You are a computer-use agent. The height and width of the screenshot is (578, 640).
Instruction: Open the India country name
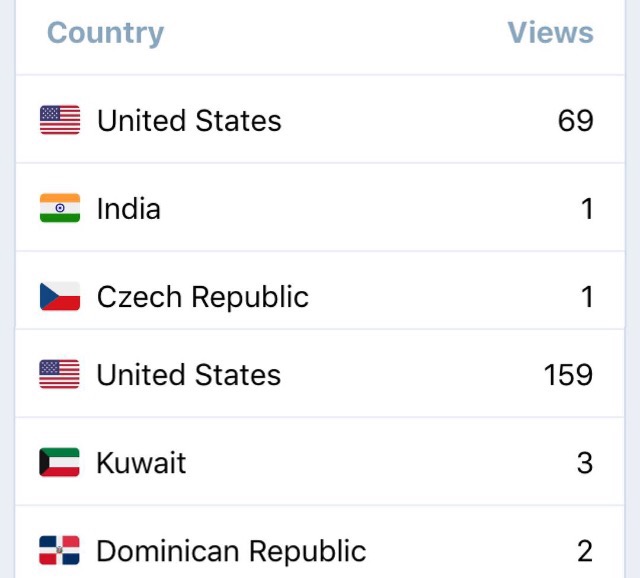pyautogui.click(x=129, y=208)
